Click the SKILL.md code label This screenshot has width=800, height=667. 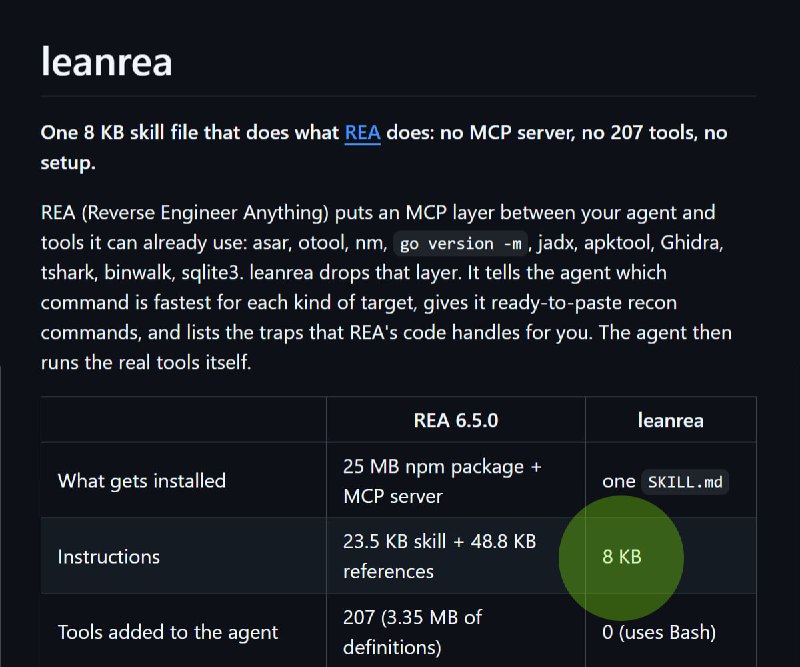(x=685, y=482)
